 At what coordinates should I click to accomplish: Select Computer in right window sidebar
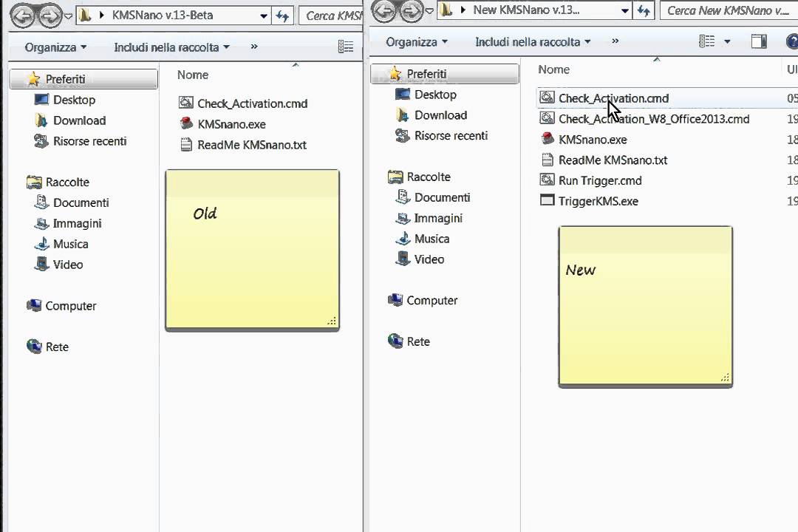[423, 301]
